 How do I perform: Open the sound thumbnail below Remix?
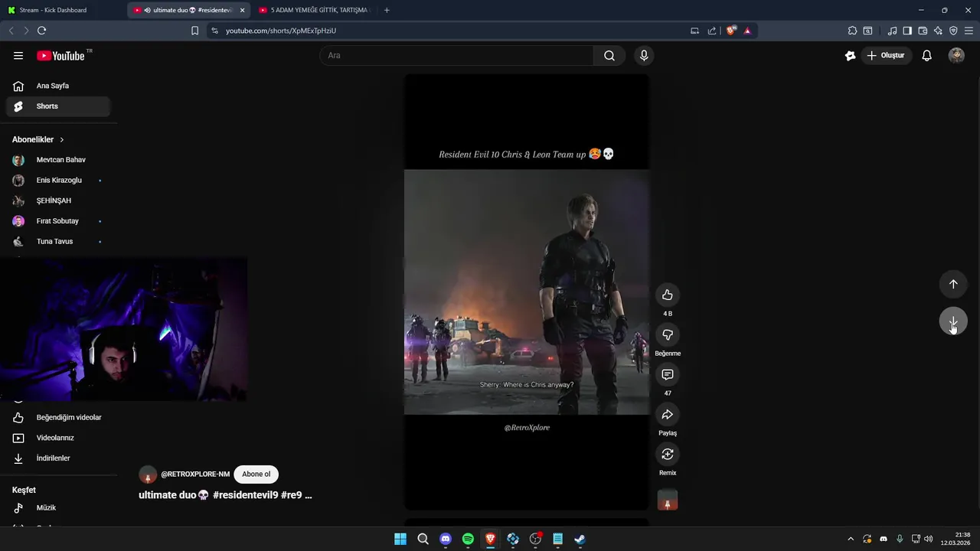[668, 500]
